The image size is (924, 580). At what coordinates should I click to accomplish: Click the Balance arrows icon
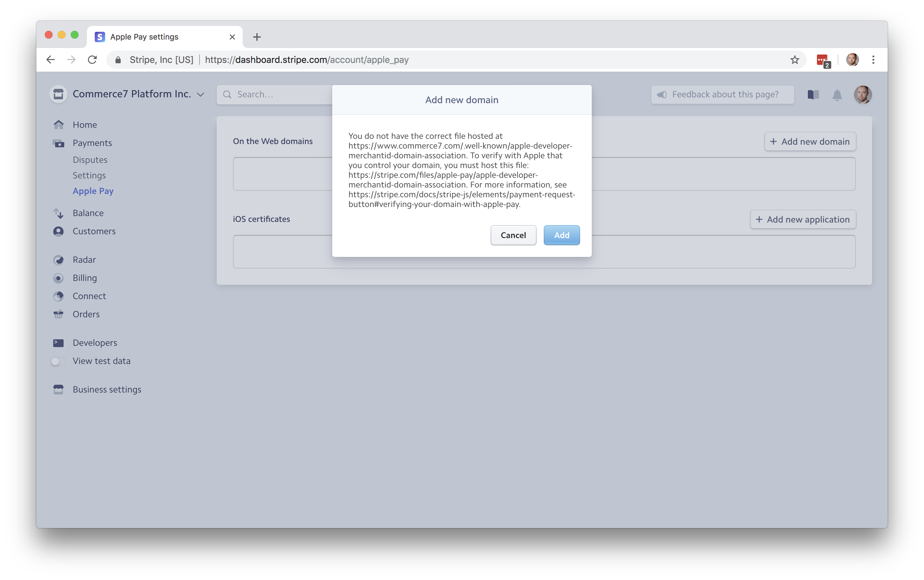tap(58, 213)
